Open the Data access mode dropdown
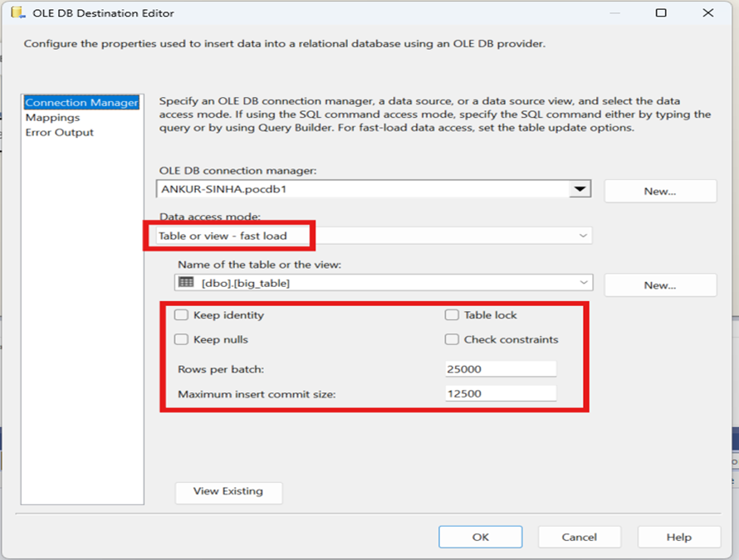 (x=582, y=236)
